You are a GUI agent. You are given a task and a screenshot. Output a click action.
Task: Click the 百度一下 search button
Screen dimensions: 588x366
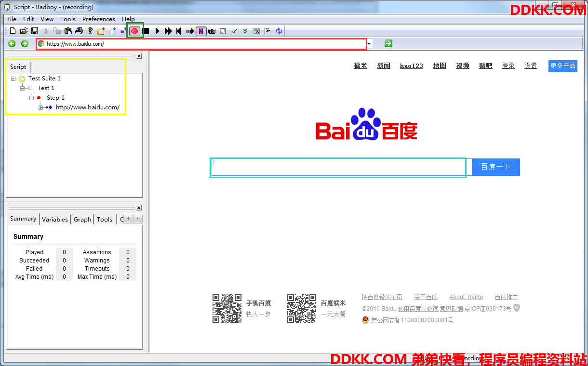coord(495,167)
